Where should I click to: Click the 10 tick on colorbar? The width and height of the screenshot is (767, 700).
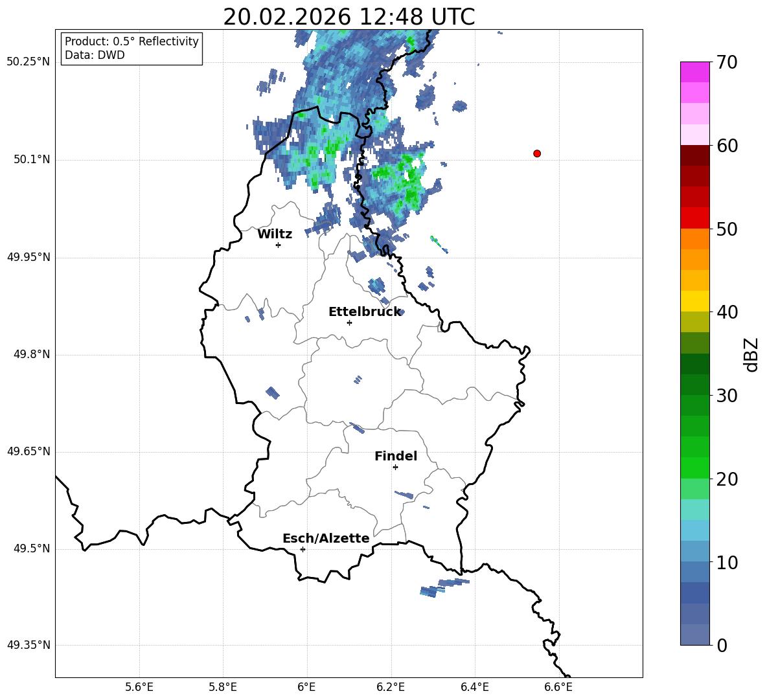pos(727,562)
